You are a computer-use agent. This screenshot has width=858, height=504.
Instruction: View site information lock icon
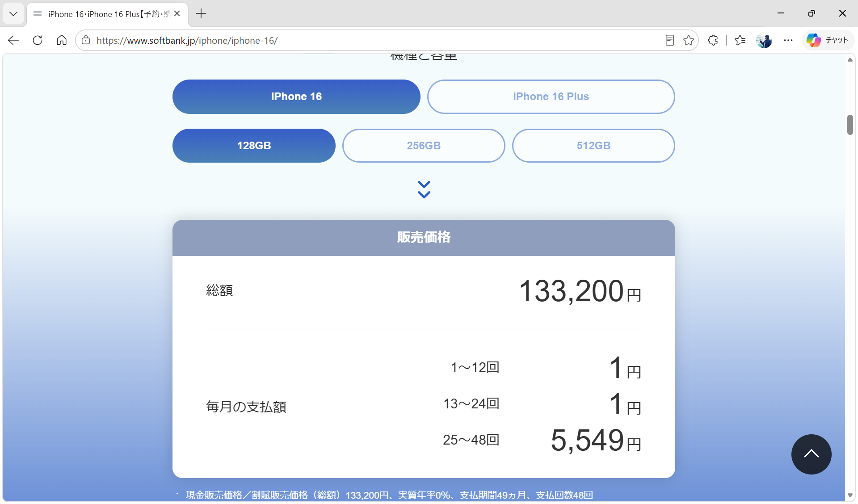point(86,40)
